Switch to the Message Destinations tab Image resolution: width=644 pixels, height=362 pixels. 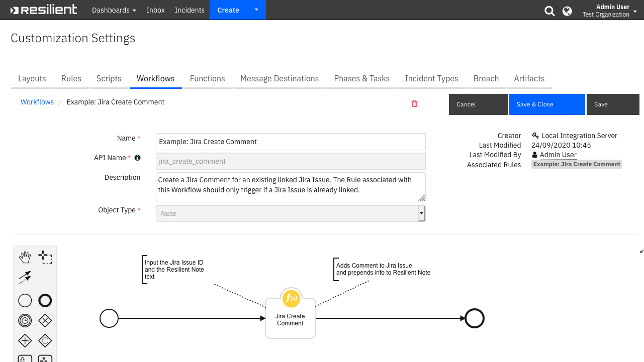tap(280, 79)
